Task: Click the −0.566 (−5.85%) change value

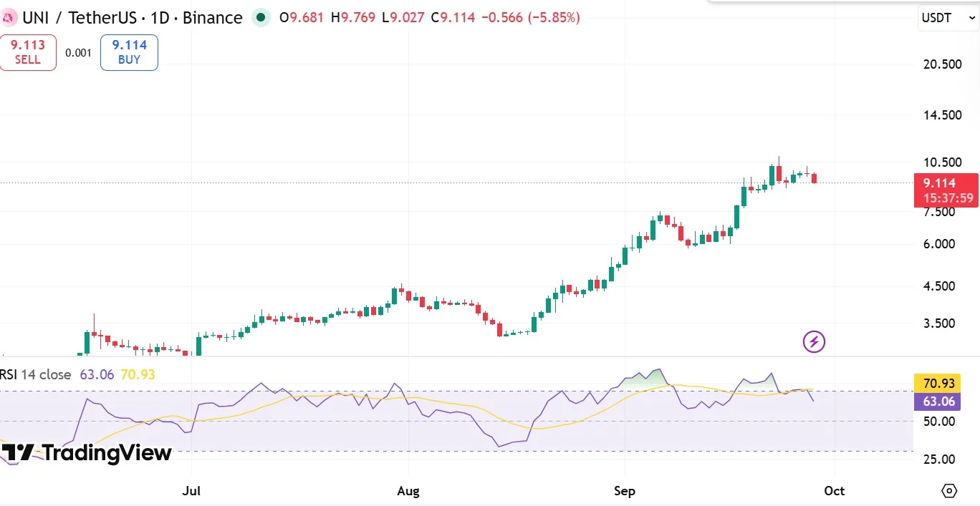Action: (530, 18)
